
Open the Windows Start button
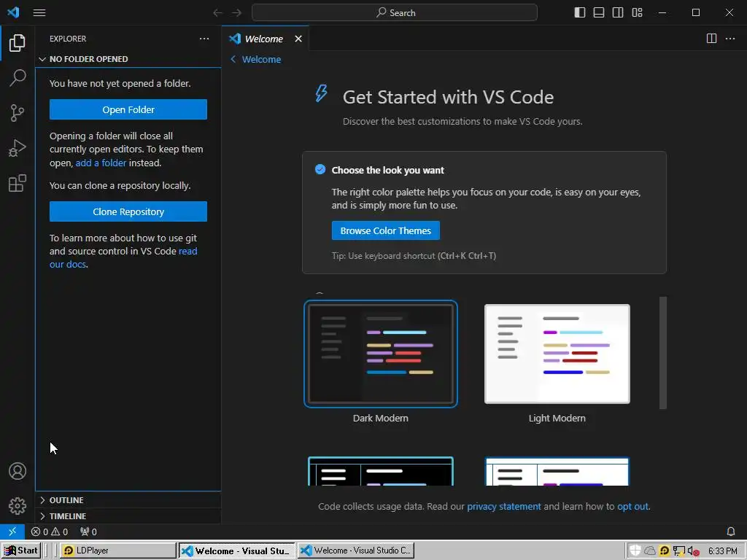(x=21, y=551)
